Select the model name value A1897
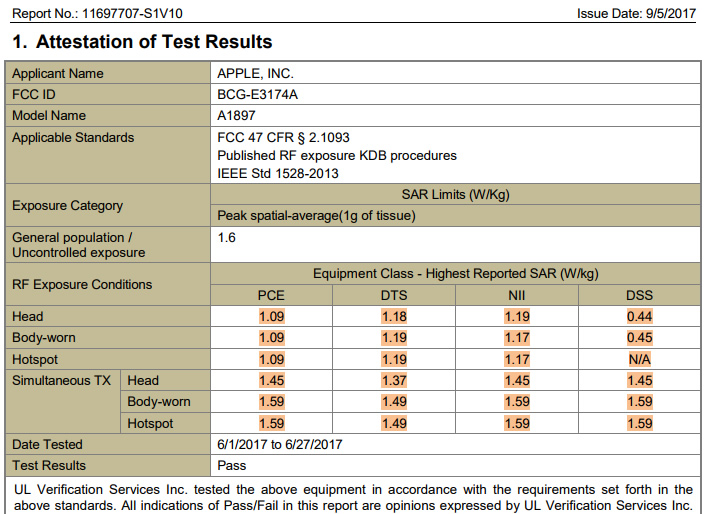Screen dimensions: 705x514 [237, 116]
